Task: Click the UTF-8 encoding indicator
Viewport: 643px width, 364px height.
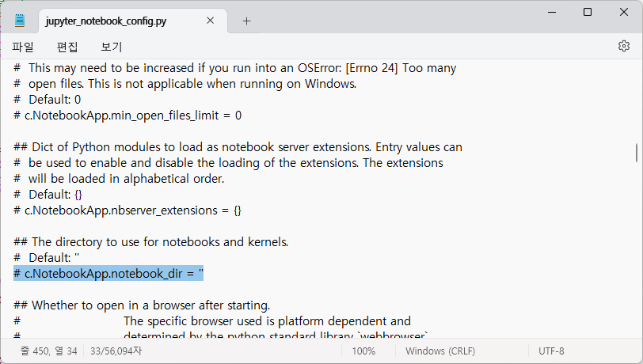Action: [x=551, y=351]
